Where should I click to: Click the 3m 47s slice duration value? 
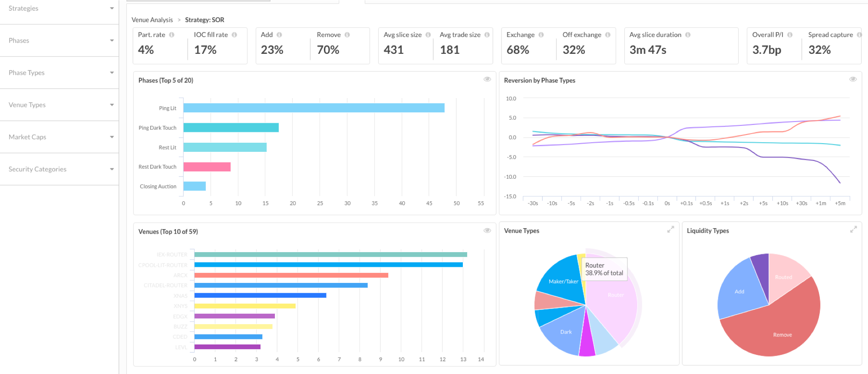(x=648, y=50)
